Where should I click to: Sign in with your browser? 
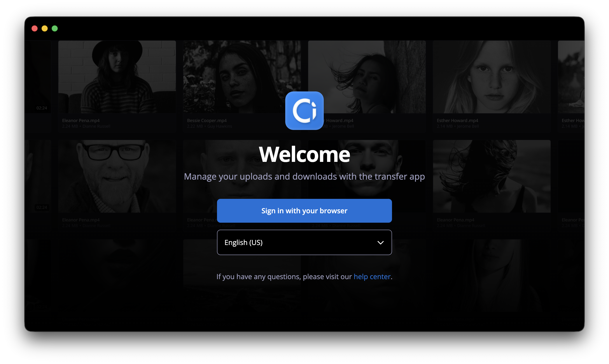pos(304,211)
